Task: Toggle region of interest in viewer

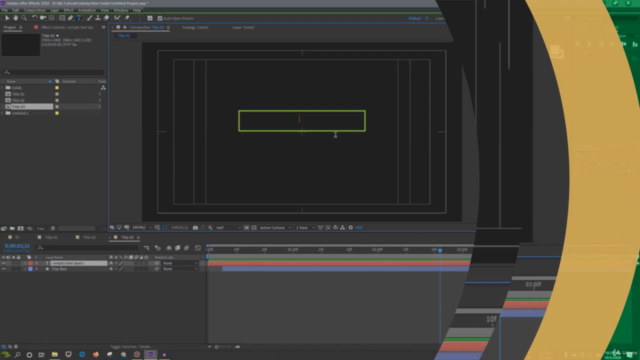Action: (247, 228)
